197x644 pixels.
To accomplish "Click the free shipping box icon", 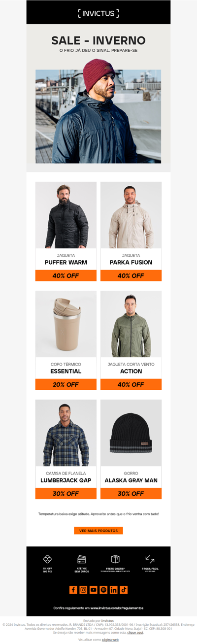I will point(115,559).
